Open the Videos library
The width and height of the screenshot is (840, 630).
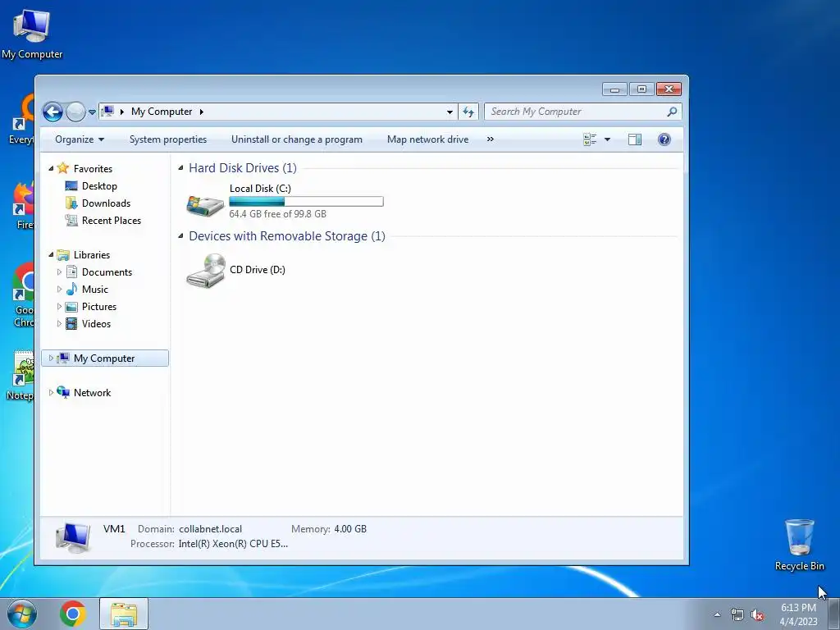96,323
